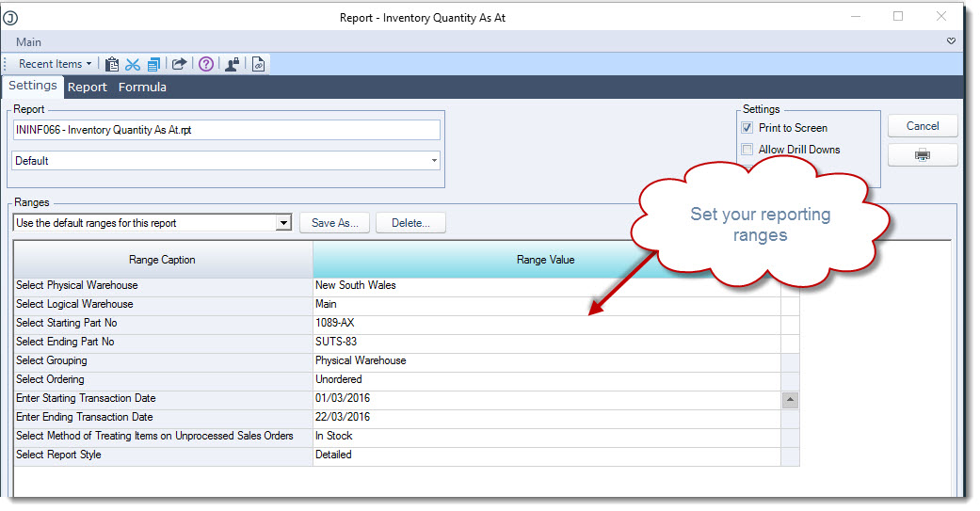This screenshot has height=511, width=980.
Task: Select the Enter Starting Transaction Date caption
Action: coord(163,398)
